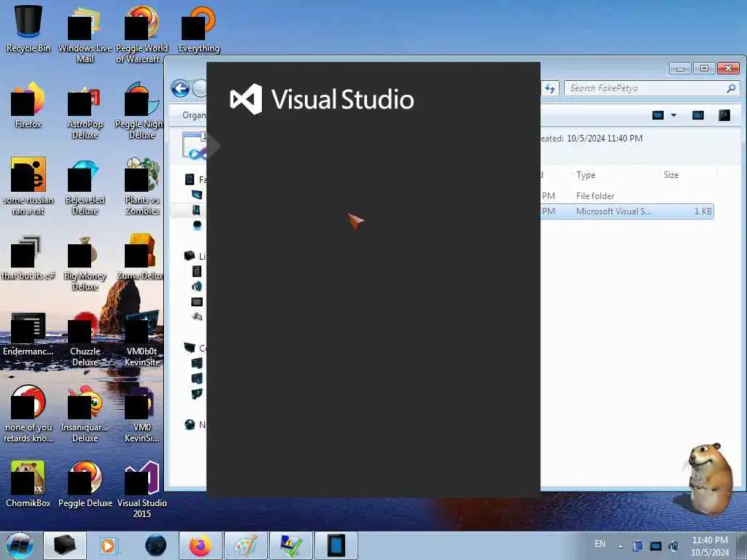
Task: Click the checkmark warning taskbar icon
Action: [291, 545]
